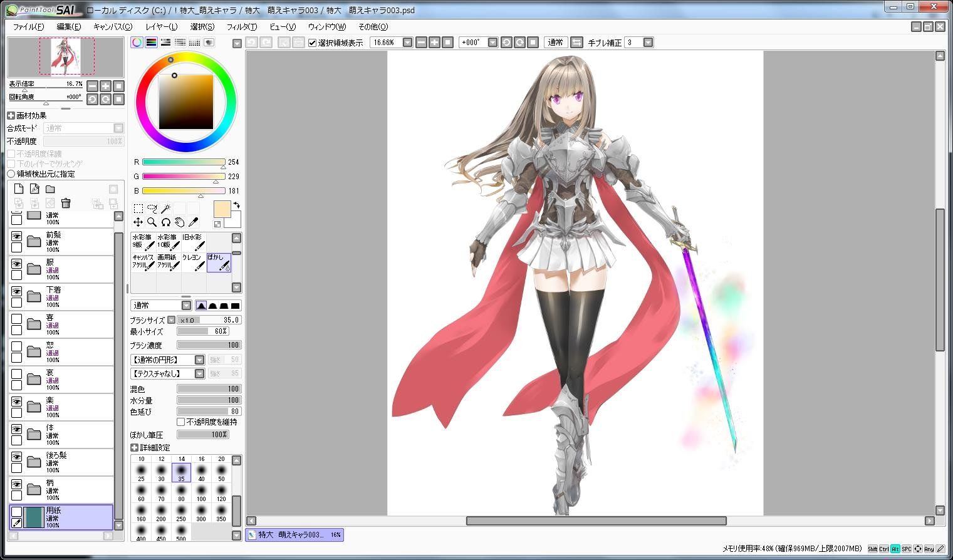953x560 pixels.
Task: Enable 不透明度を維持 checkbox
Action: click(181, 422)
